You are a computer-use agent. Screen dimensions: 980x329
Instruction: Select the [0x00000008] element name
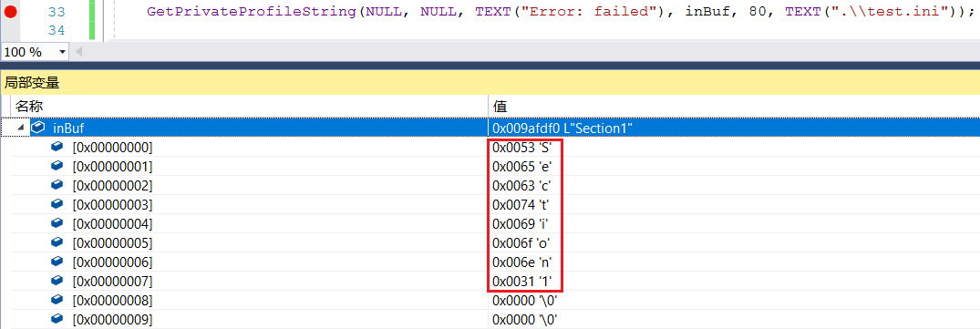(x=112, y=300)
